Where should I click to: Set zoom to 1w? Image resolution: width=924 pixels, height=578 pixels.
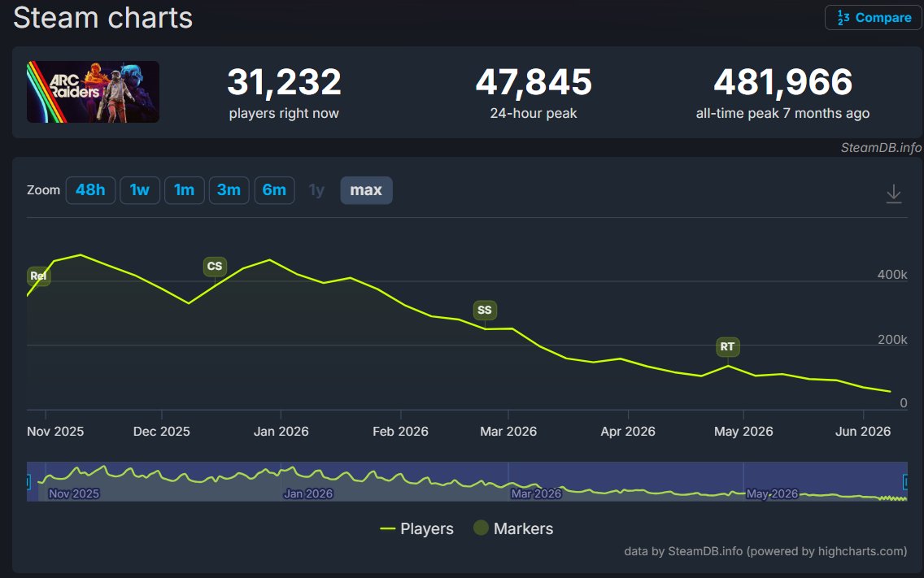tap(140, 190)
